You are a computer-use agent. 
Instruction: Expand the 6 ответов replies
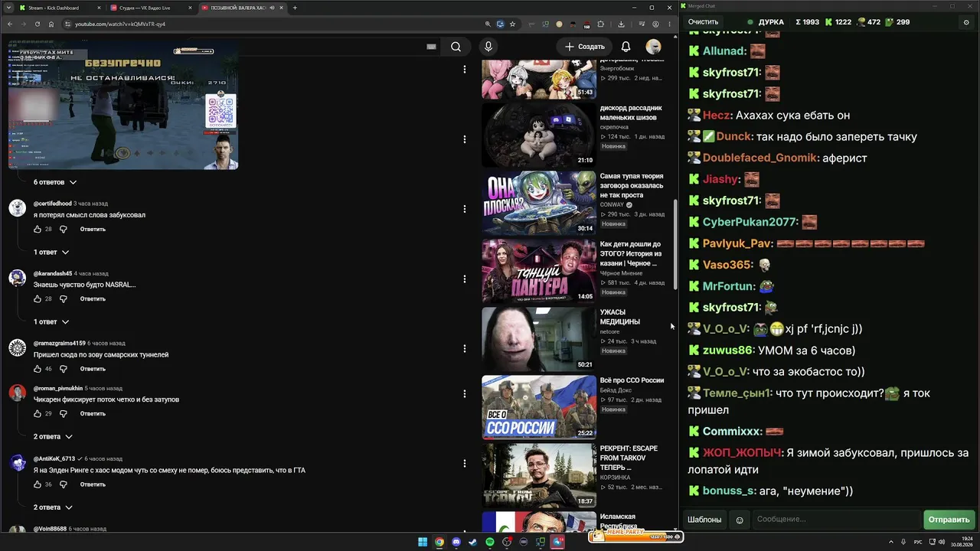[x=55, y=182]
